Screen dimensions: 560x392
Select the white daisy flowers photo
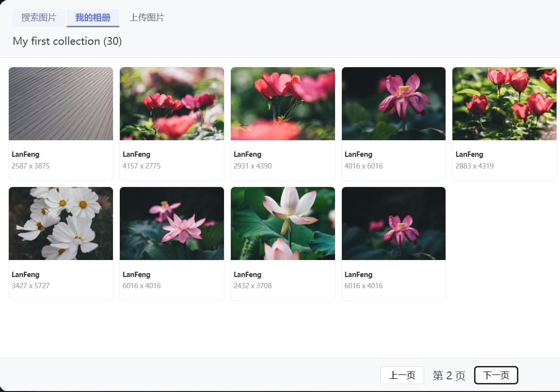[61, 224]
